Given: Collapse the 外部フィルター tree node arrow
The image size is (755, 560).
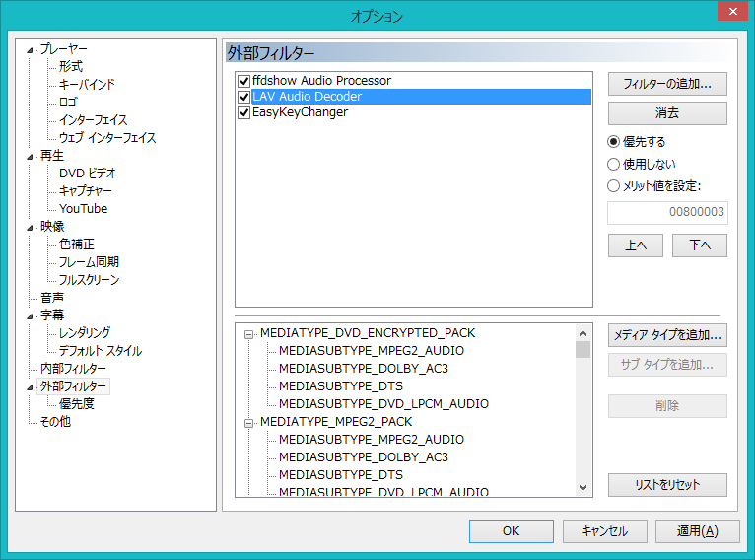Looking at the screenshot, I should pyautogui.click(x=31, y=387).
